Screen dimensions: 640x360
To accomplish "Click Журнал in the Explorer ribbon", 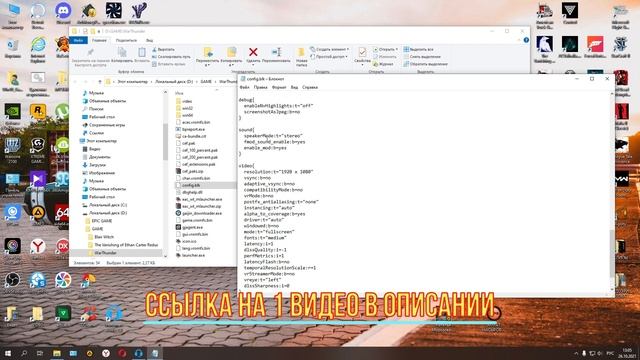I will (x=383, y=64).
